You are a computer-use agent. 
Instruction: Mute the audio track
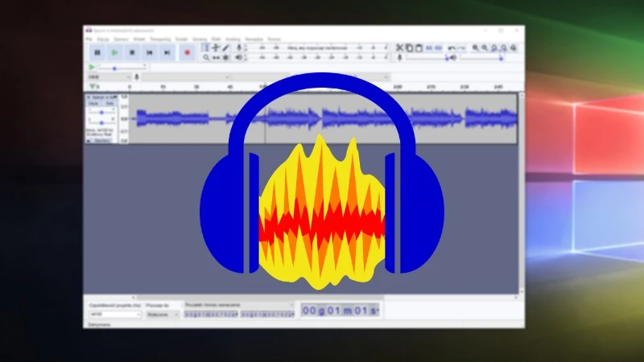coord(93,103)
